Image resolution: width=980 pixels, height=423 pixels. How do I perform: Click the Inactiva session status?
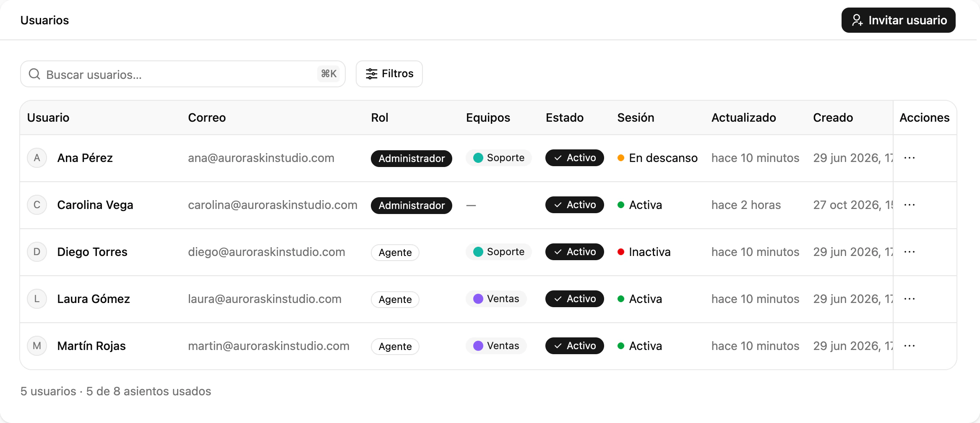click(644, 252)
